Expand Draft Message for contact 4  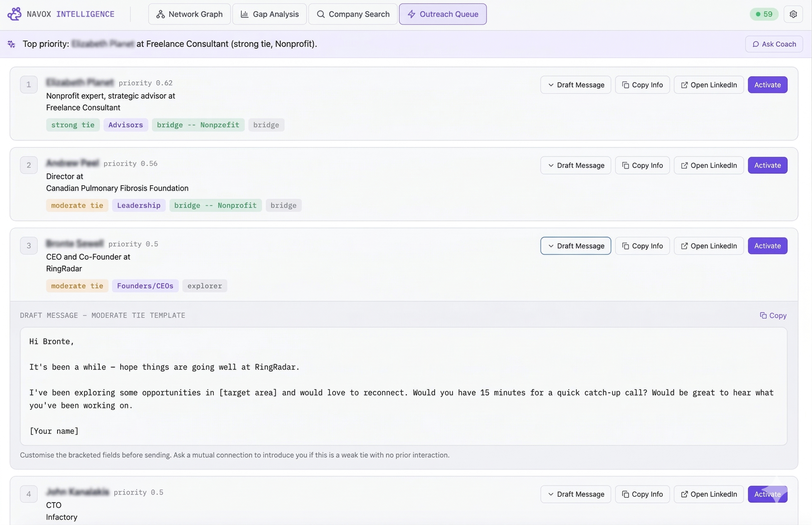pos(575,494)
